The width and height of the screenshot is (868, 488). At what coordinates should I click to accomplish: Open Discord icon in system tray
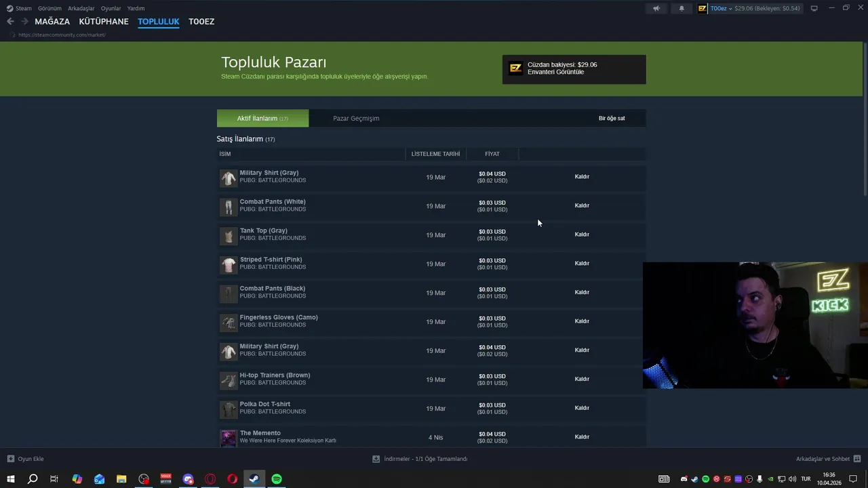click(x=684, y=479)
